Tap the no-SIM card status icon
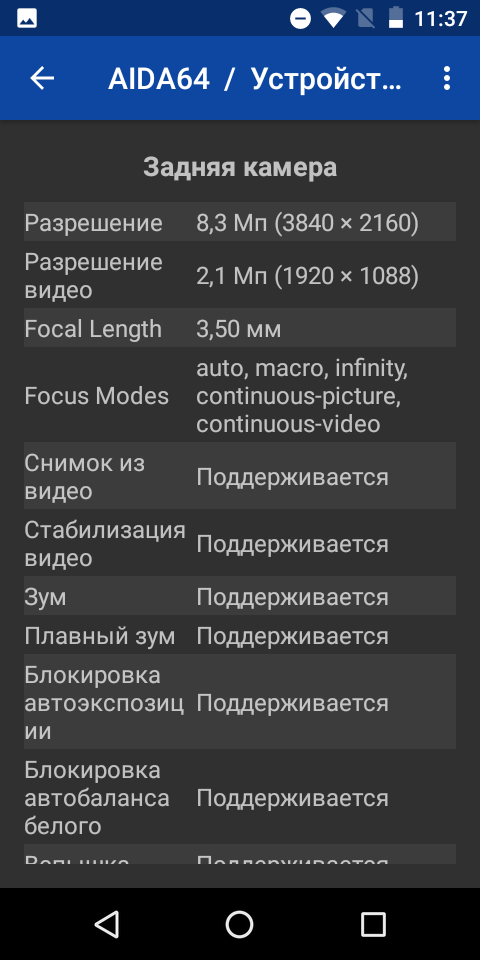Viewport: 480px width, 960px height. [366, 18]
